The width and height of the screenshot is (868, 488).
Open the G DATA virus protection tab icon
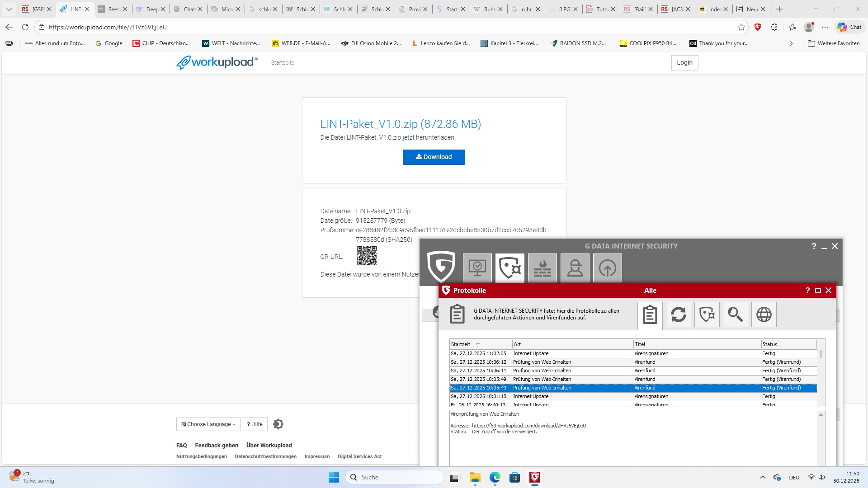point(509,268)
